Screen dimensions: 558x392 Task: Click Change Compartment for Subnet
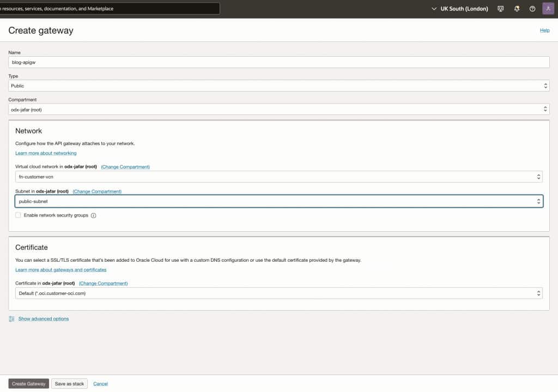(97, 191)
